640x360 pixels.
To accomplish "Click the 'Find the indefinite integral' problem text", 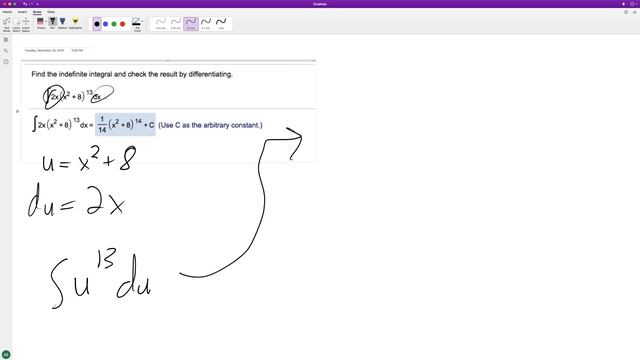I will [x=132, y=74].
